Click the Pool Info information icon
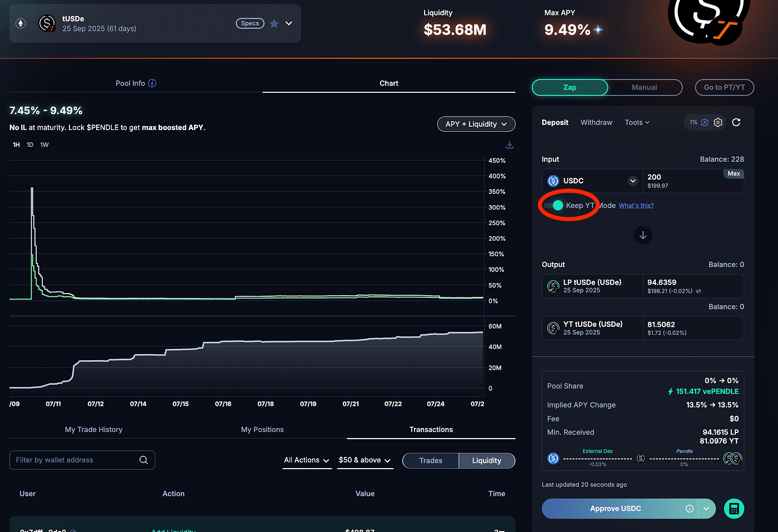778x532 pixels. click(152, 83)
